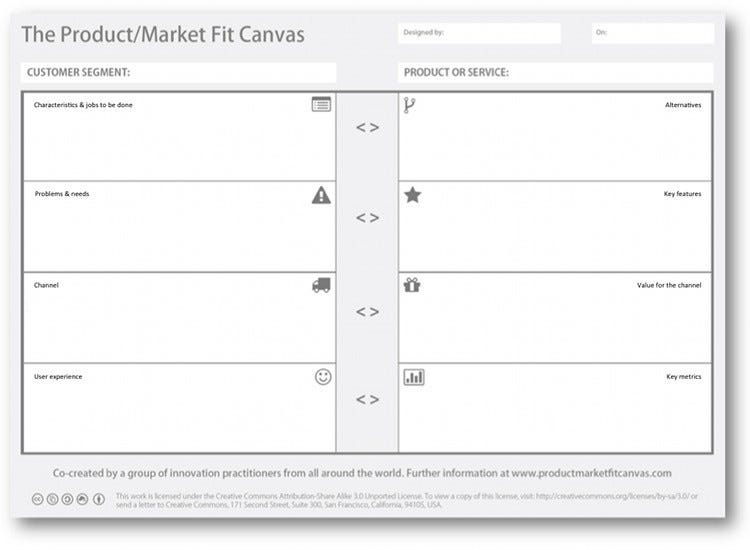Open the productmarketfitcanvas.com link
Screen dimensions: 750x550
[592, 473]
